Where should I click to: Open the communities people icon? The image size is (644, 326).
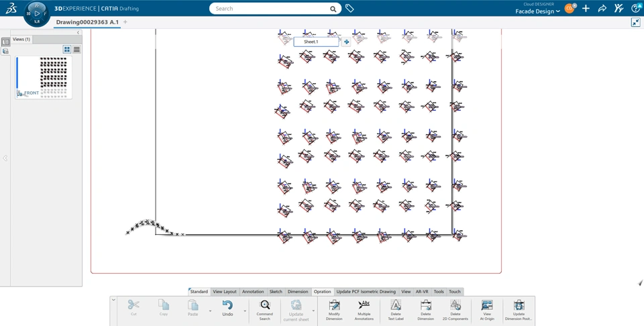619,8
